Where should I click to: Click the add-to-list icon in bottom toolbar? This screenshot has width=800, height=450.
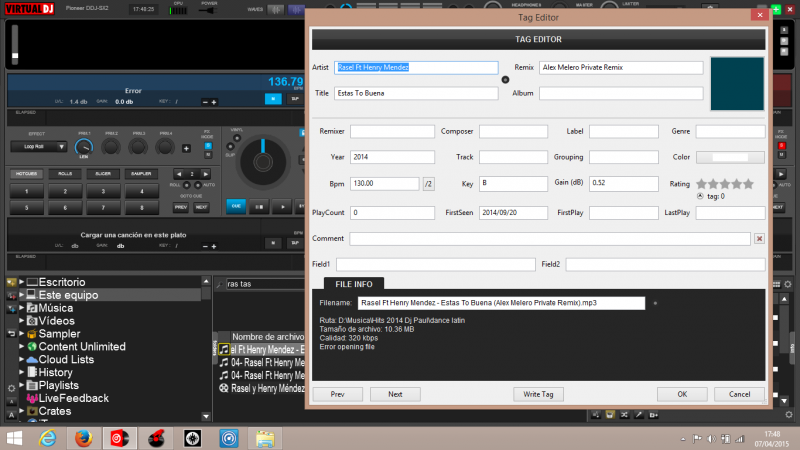click(653, 415)
